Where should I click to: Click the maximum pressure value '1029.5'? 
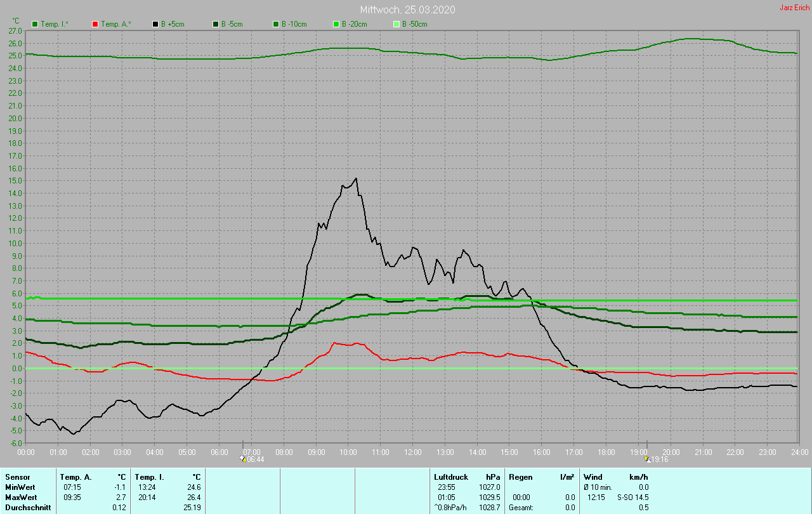coord(490,497)
